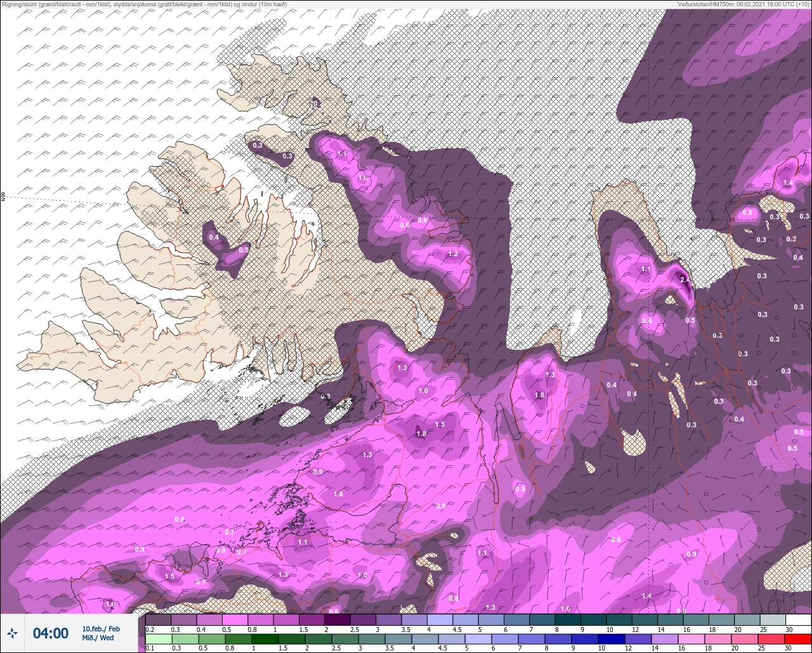812x653 pixels.
Task: Pick the dark teal swatch labeled 8 in upper legend
Action: tap(568, 619)
